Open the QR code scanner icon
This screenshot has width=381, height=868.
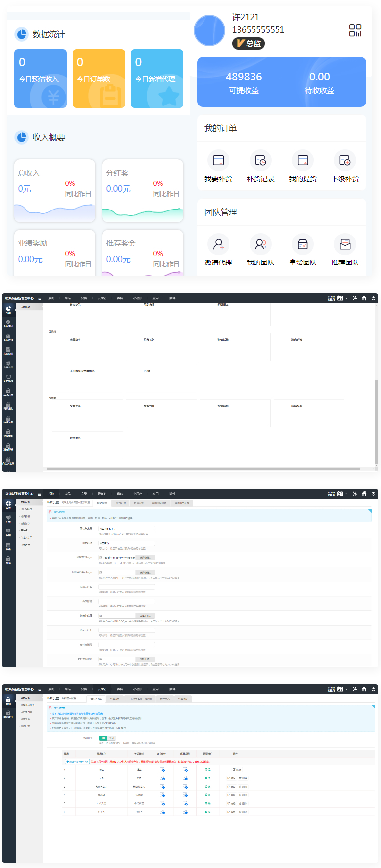pos(355,30)
